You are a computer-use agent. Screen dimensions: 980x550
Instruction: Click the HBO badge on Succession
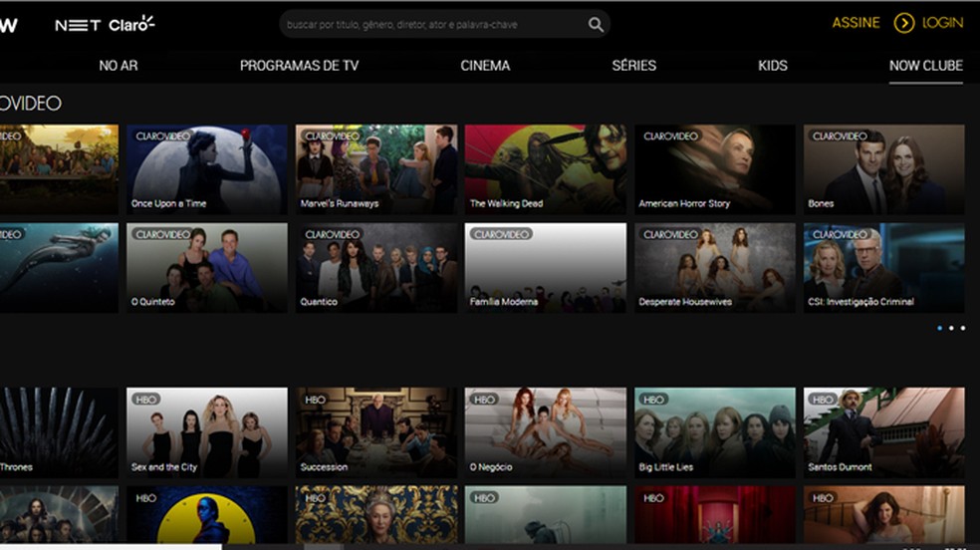click(x=315, y=400)
